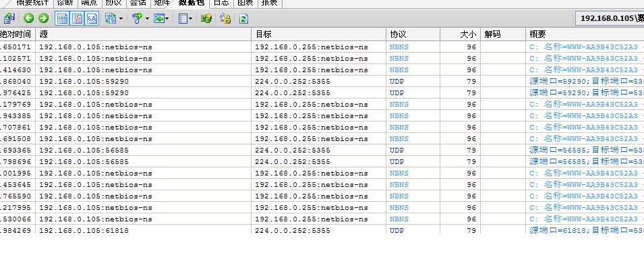Click the refresh icon in toolbar
Viewport: 644px width, 270px height.
click(x=243, y=18)
